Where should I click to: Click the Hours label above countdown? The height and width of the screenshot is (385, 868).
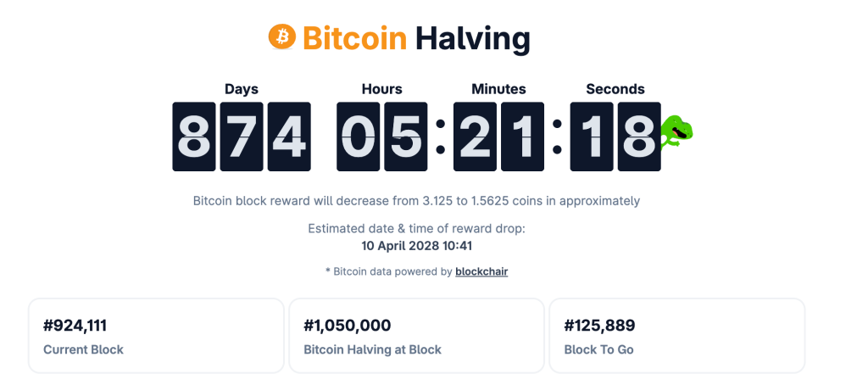point(381,89)
